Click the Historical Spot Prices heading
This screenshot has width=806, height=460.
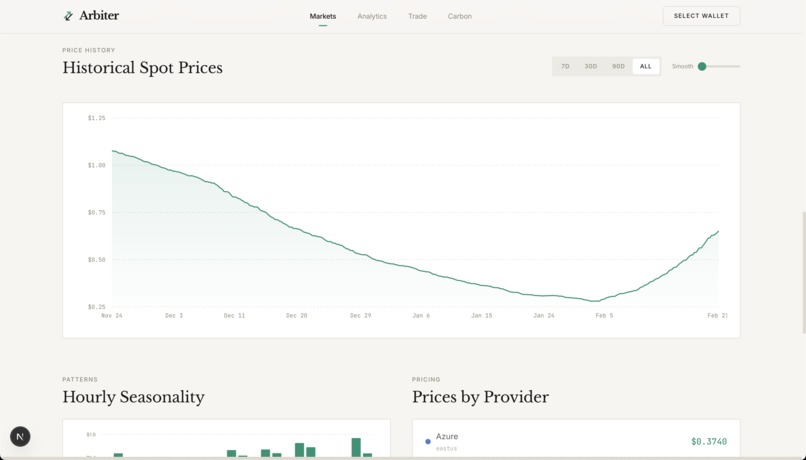tap(142, 68)
